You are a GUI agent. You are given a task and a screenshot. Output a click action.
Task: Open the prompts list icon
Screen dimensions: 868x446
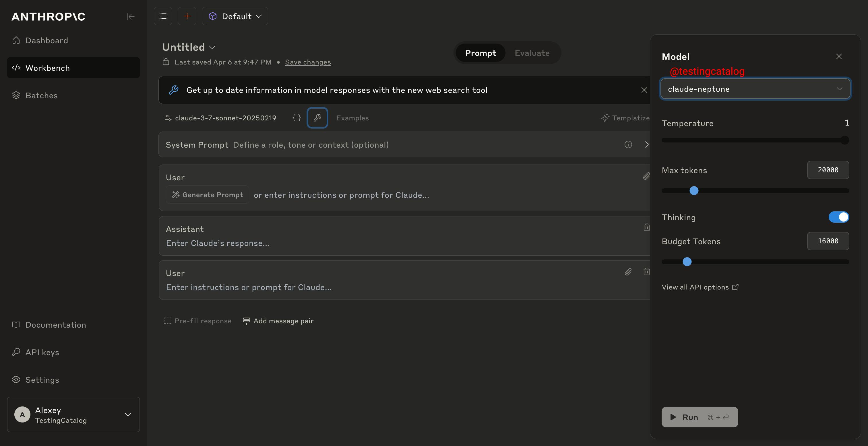pos(163,16)
